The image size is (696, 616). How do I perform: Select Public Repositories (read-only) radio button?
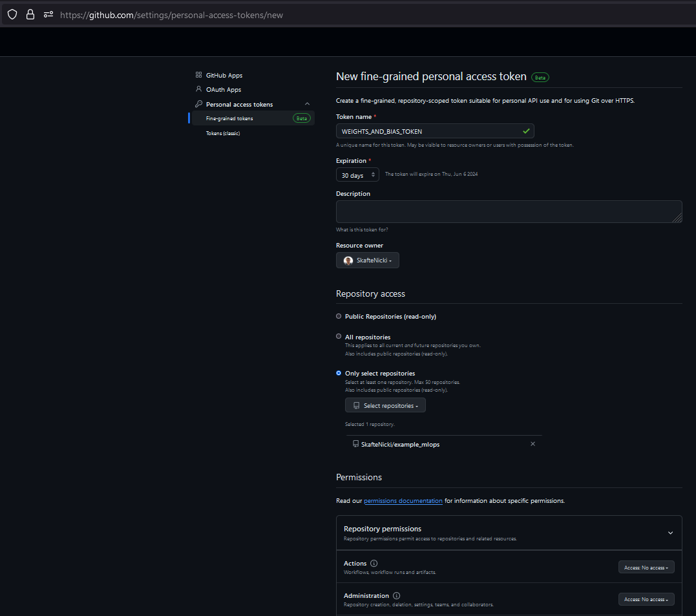point(339,316)
